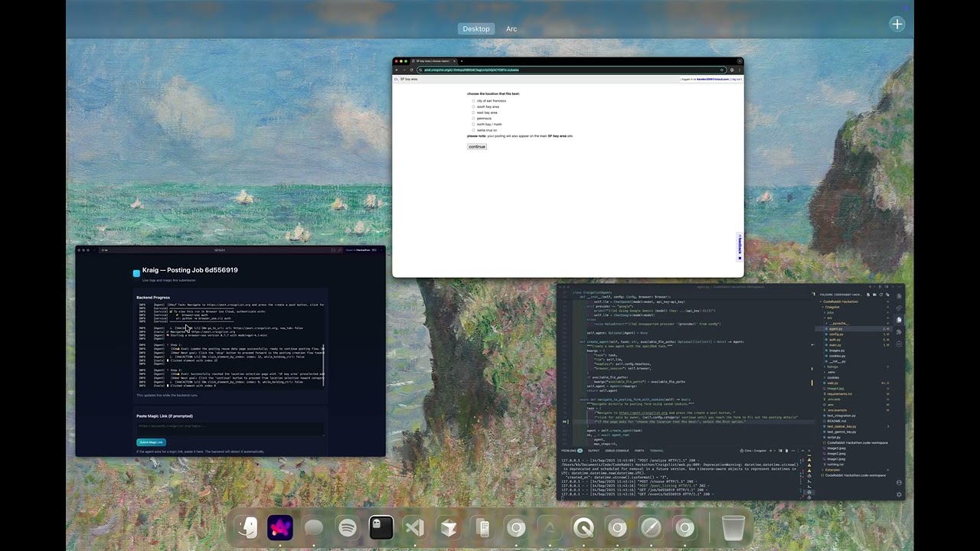Expand the 'listings' folder in VS Code explorer

[x=832, y=367]
